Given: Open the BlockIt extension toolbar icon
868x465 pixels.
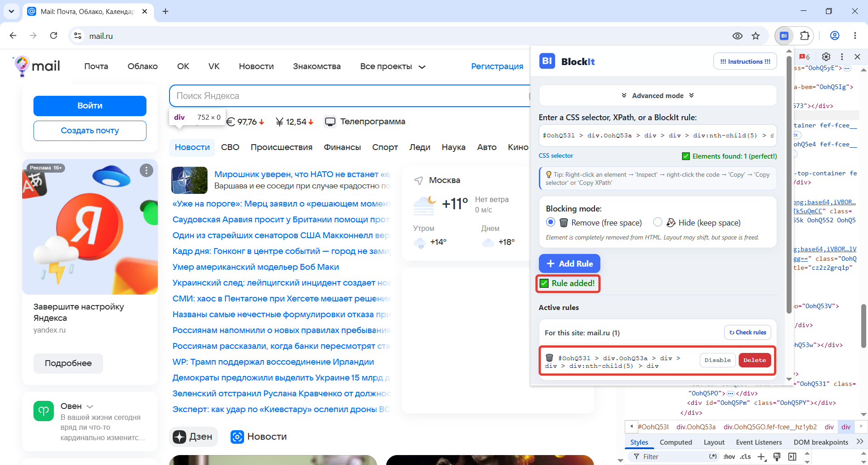Looking at the screenshot, I should click(784, 36).
